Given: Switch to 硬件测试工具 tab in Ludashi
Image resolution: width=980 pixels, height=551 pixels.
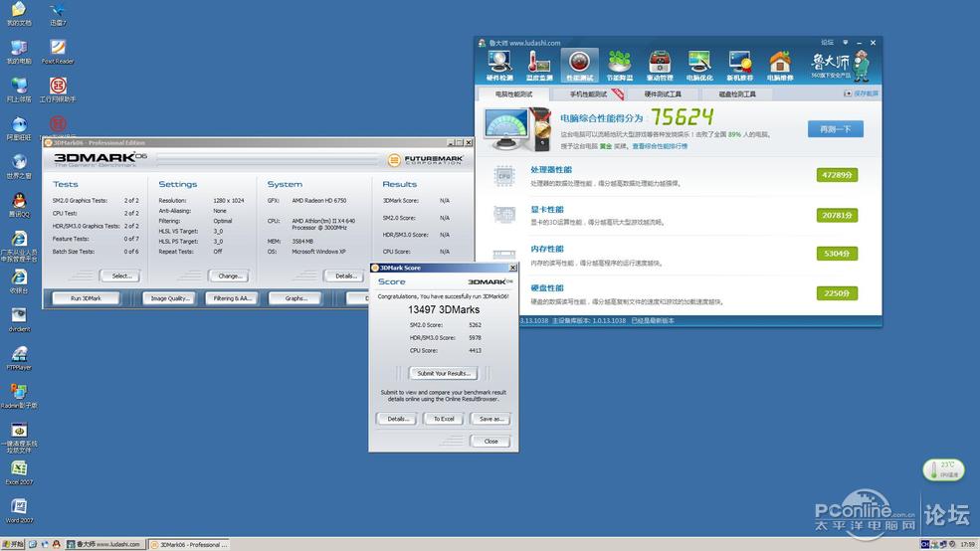Looking at the screenshot, I should (663, 94).
